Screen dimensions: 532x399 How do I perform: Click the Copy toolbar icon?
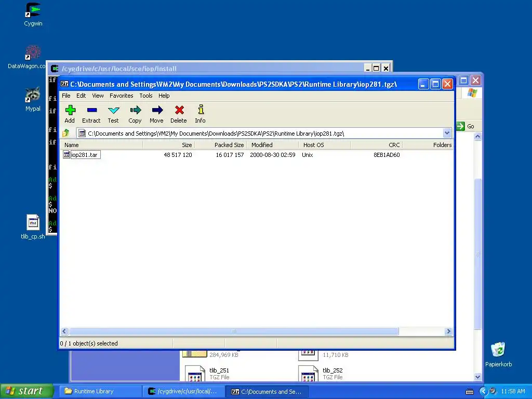pyautogui.click(x=135, y=110)
